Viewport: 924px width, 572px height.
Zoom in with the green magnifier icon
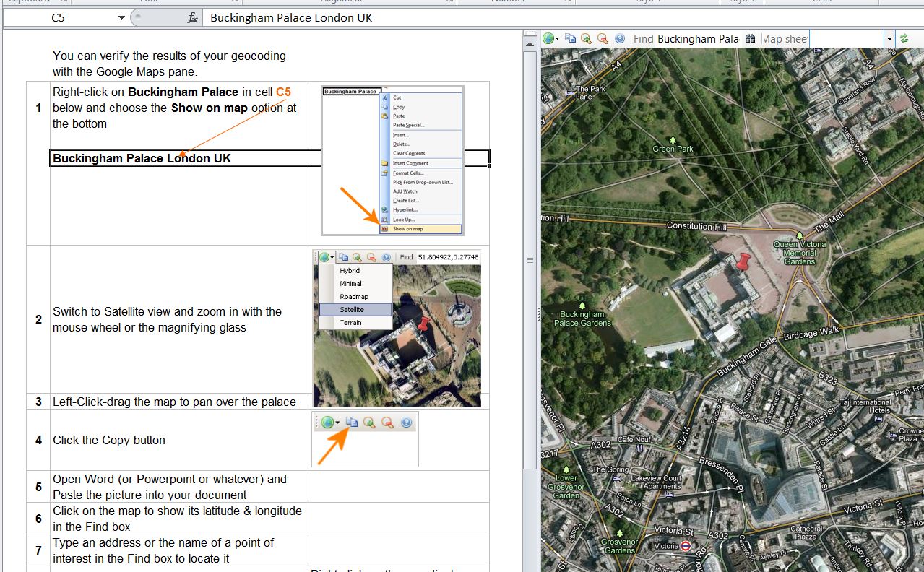coord(586,39)
